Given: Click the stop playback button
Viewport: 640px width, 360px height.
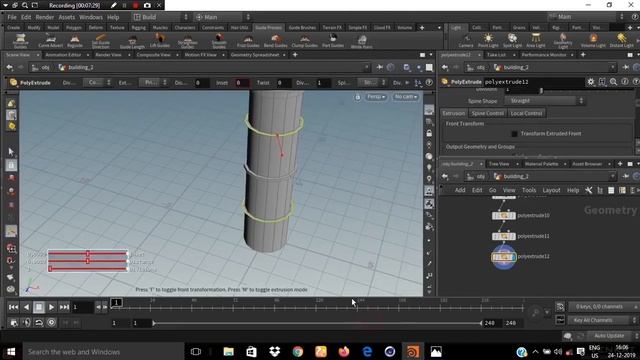Looking at the screenshot, I should coord(39,307).
